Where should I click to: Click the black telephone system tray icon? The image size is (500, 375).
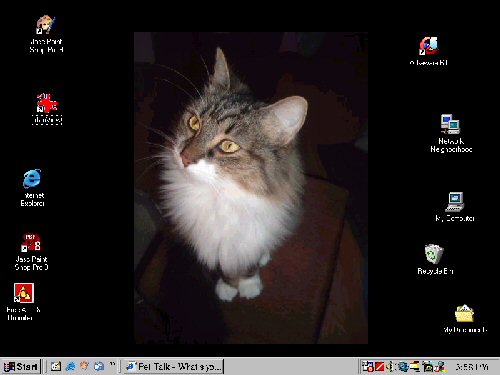click(427, 367)
